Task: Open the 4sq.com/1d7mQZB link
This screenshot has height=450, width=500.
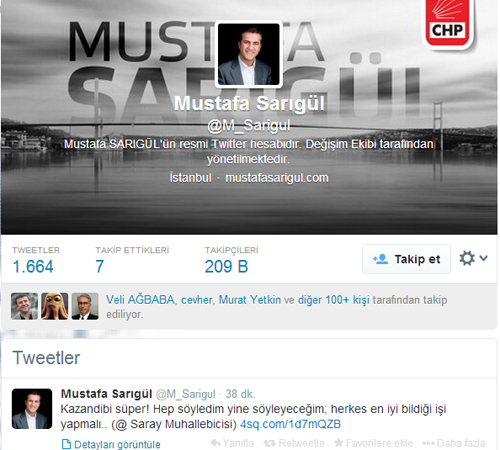Action: pos(290,424)
